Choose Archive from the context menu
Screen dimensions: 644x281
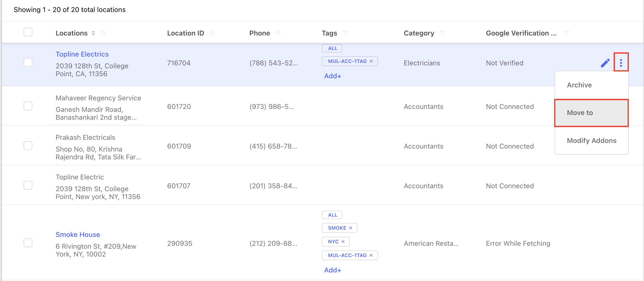591,85
